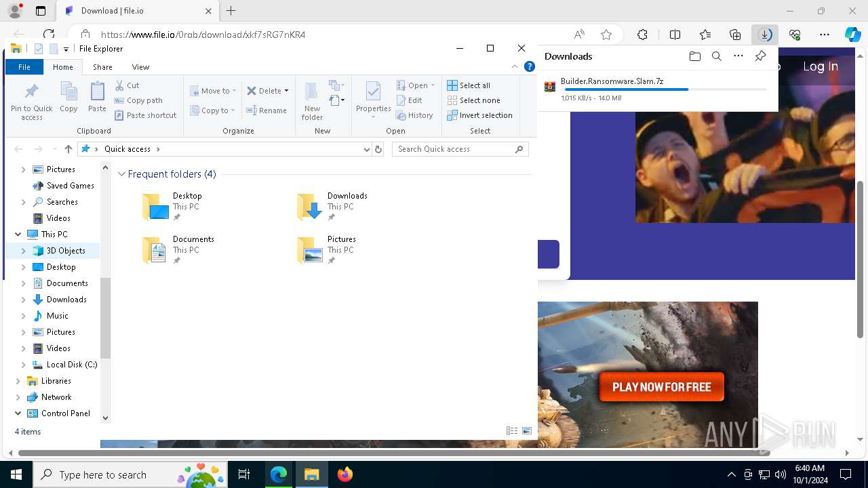Open the Delete dropdown arrow
The image size is (868, 488).
click(x=286, y=91)
